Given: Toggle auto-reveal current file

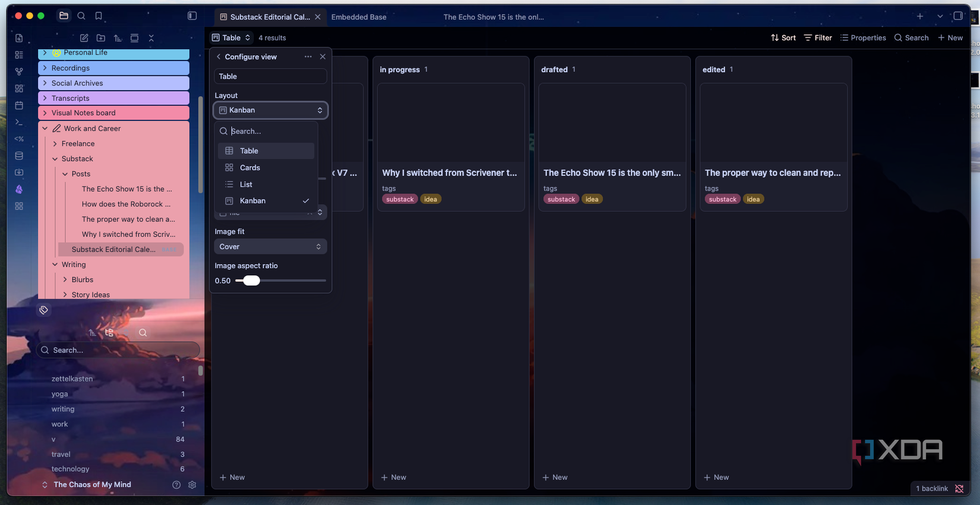Looking at the screenshot, I should click(135, 38).
